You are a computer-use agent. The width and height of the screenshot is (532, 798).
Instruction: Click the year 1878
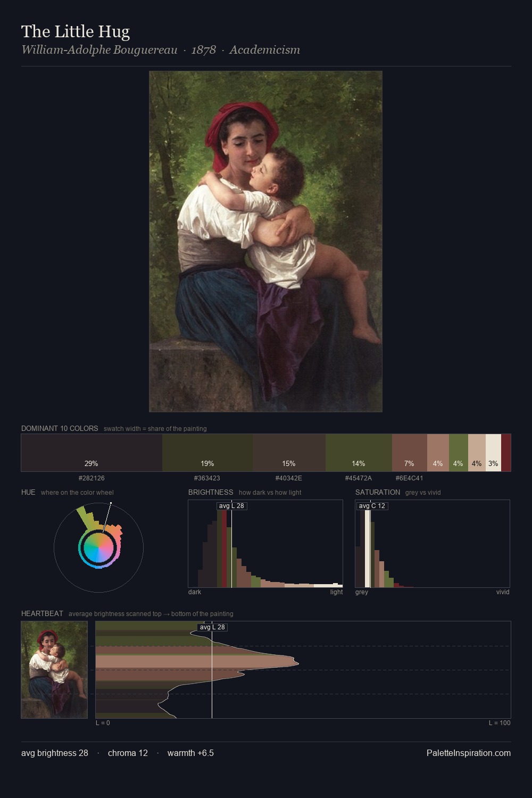point(204,50)
